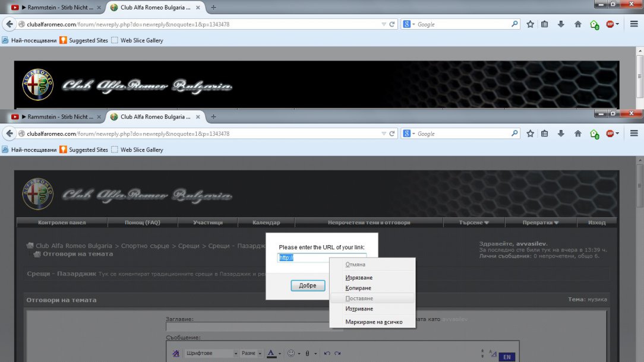Open the Шрифтове font dropdown

pos(211,354)
